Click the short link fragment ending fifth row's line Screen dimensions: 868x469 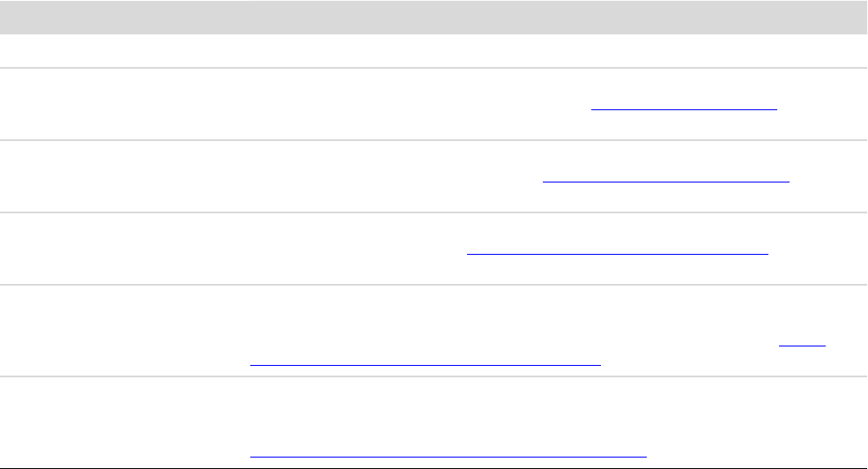(804, 344)
